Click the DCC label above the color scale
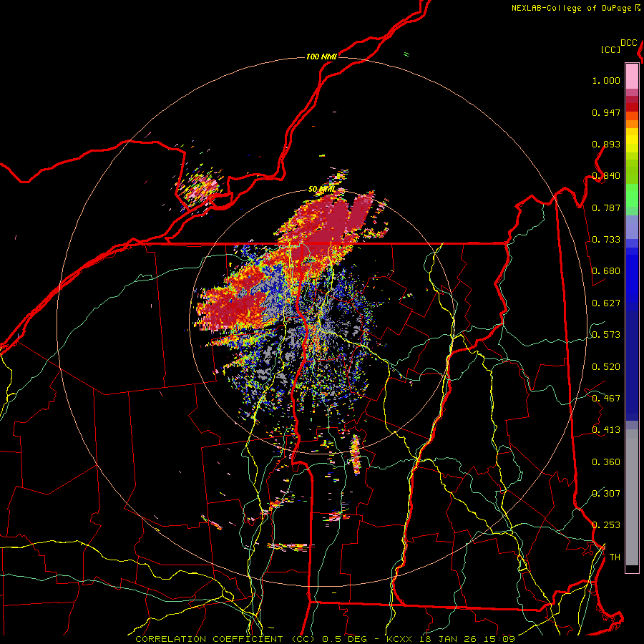This screenshot has height=644, width=644. 628,43
